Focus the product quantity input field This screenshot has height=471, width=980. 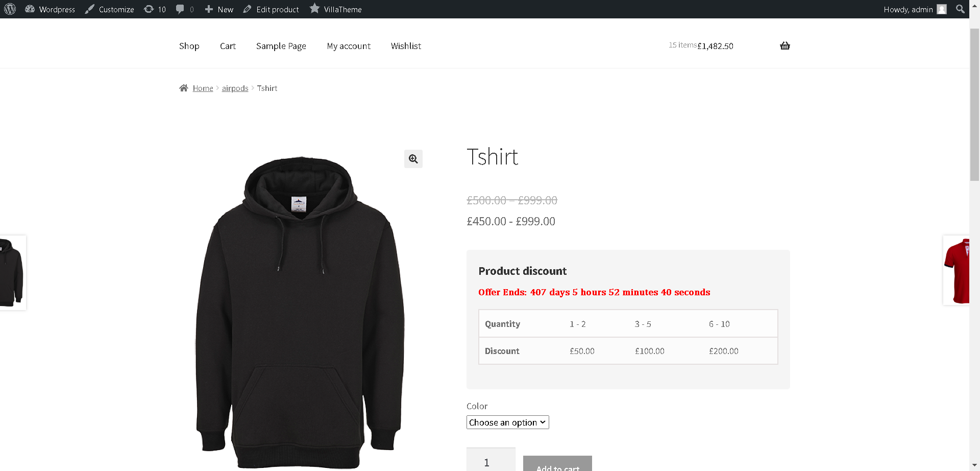pyautogui.click(x=491, y=460)
